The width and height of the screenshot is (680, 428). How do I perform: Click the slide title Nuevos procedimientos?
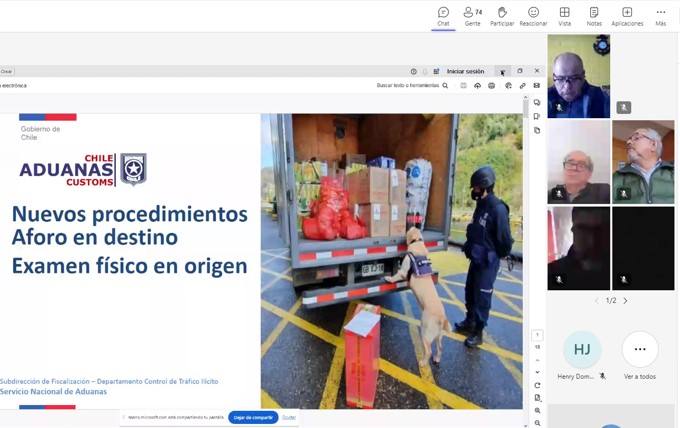pyautogui.click(x=130, y=214)
